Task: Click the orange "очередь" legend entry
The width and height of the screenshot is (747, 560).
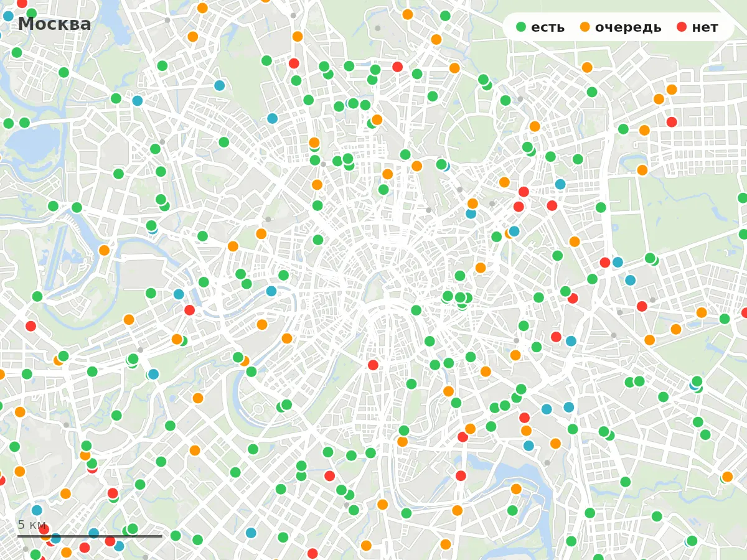Action: coord(620,27)
